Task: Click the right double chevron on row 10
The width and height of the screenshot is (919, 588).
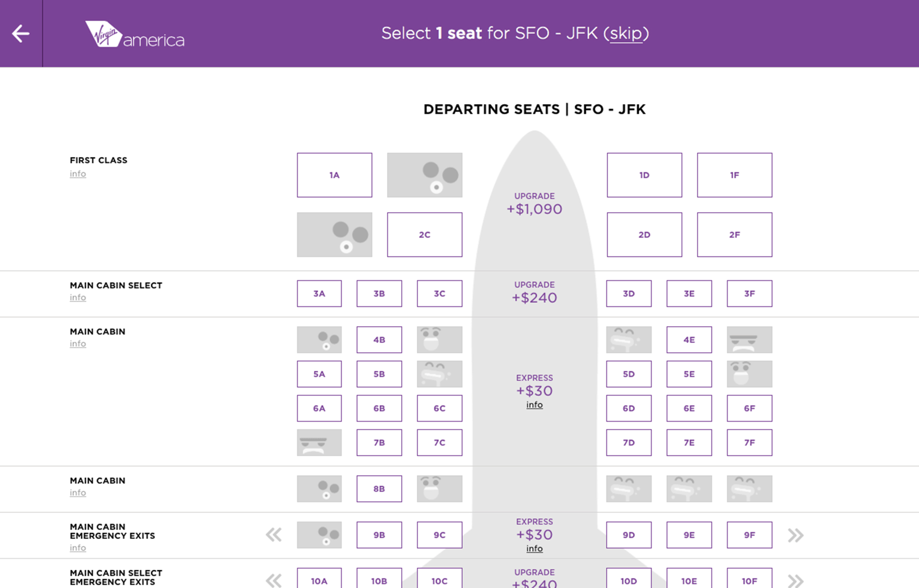Action: tap(796, 580)
